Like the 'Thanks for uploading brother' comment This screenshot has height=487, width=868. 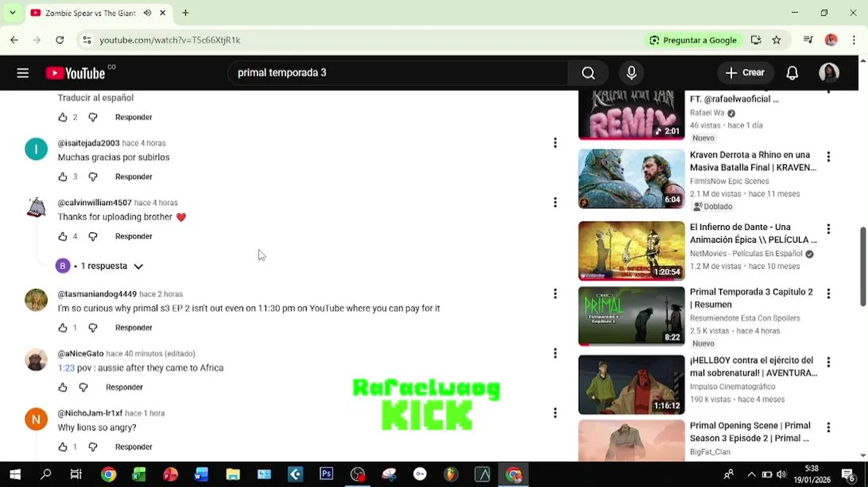click(x=63, y=236)
